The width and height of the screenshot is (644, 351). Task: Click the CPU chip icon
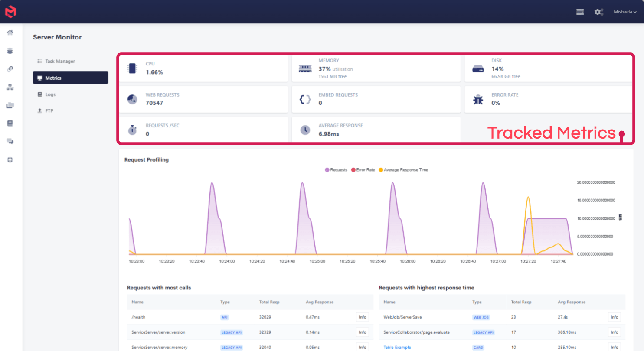(x=132, y=68)
